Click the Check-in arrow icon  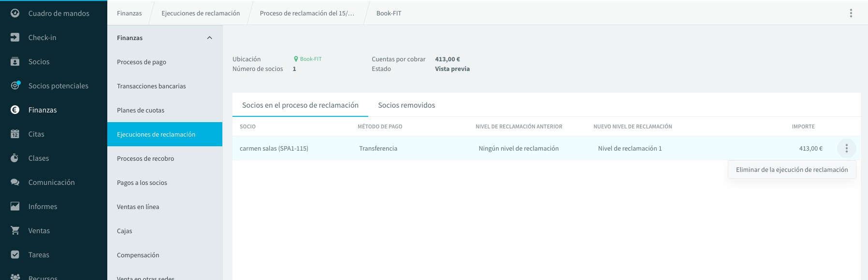point(15,37)
